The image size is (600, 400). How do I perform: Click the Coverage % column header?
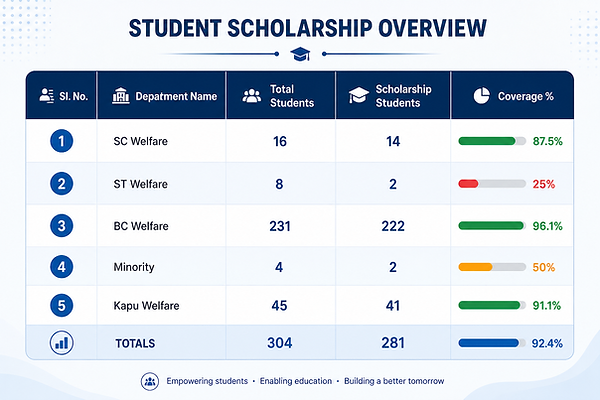pyautogui.click(x=512, y=96)
